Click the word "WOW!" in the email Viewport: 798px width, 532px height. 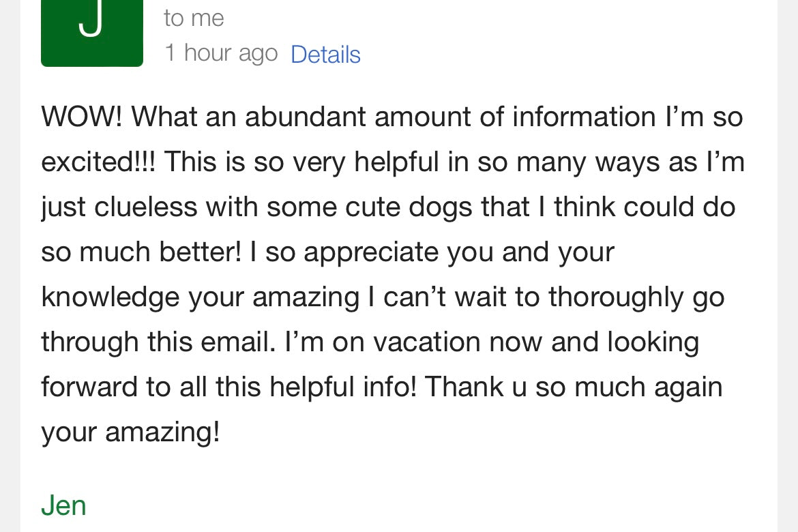pos(82,117)
